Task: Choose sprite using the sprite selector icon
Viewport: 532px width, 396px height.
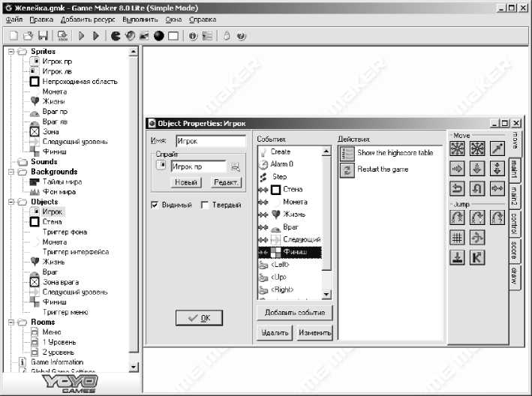Action: coord(235,166)
